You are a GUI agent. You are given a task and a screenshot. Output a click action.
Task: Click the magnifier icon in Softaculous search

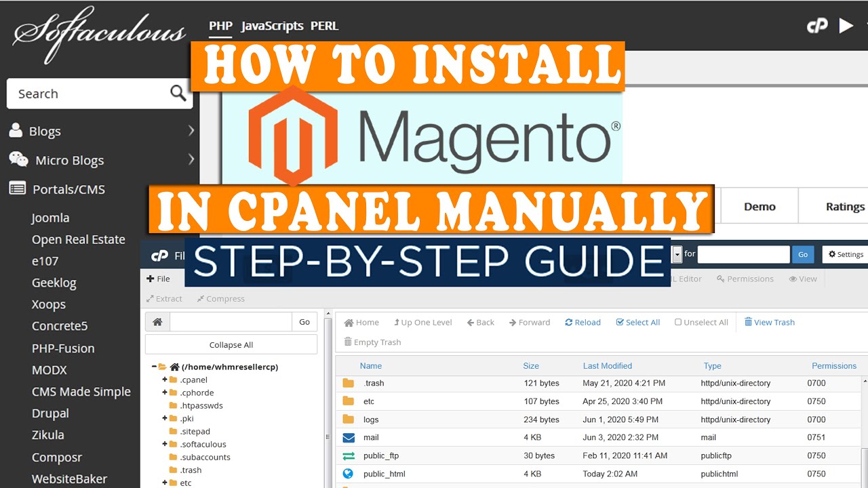point(178,94)
